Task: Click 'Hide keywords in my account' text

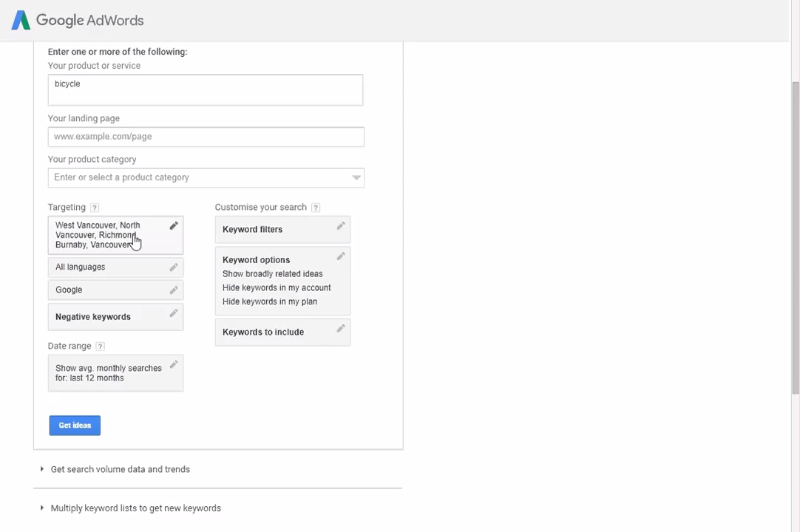Action: click(x=277, y=287)
